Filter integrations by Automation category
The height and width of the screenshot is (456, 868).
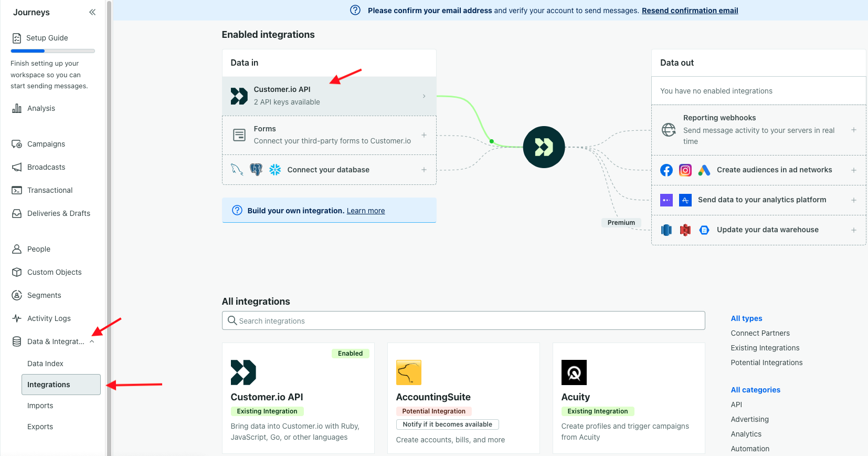[750, 449]
